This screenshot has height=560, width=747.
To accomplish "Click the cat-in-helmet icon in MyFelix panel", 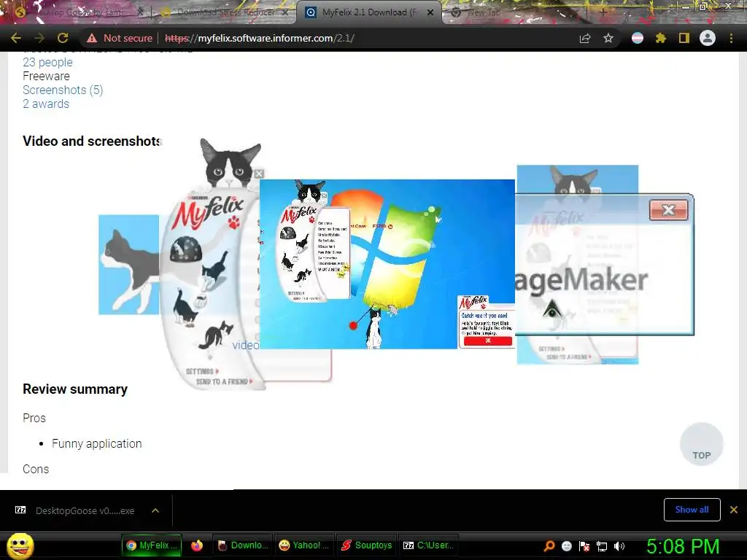I will coord(187,249).
